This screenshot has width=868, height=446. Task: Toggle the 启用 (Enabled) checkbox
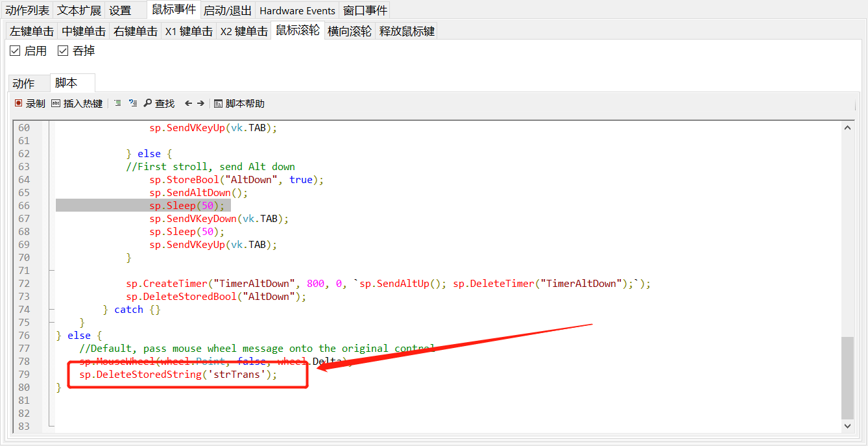15,51
